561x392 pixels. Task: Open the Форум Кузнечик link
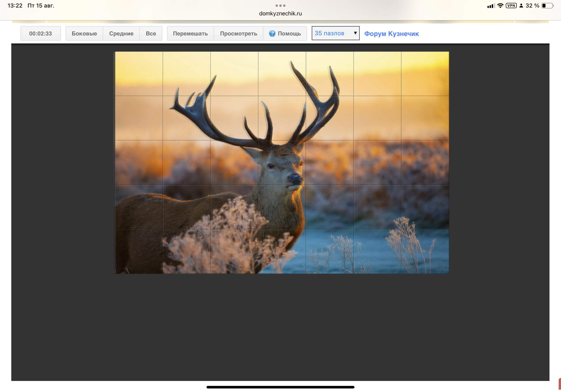click(x=391, y=34)
